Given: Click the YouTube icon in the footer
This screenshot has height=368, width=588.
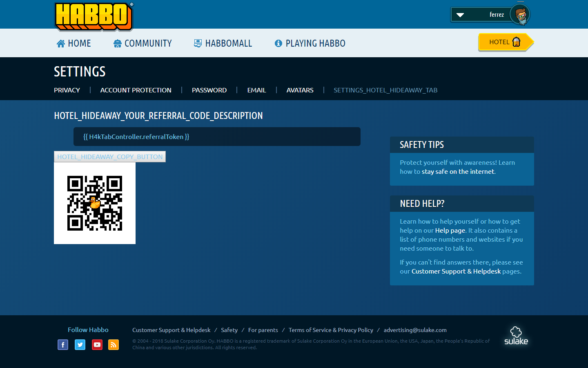Looking at the screenshot, I should (x=97, y=345).
